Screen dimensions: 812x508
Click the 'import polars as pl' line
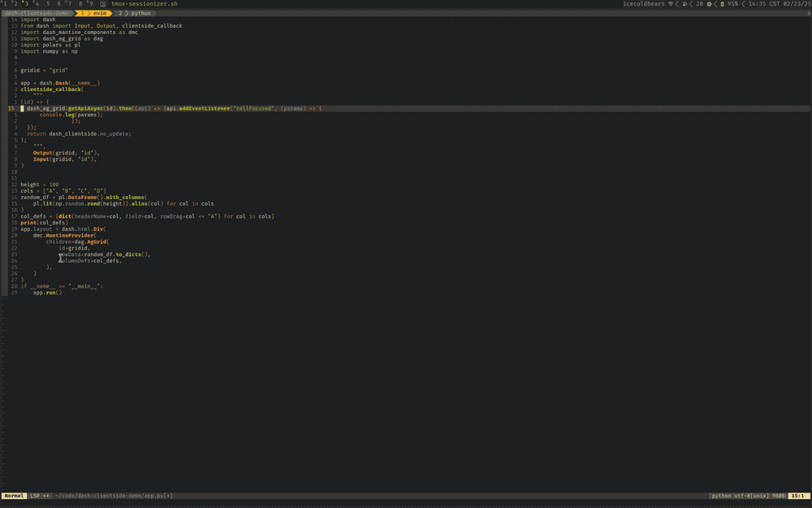point(50,45)
